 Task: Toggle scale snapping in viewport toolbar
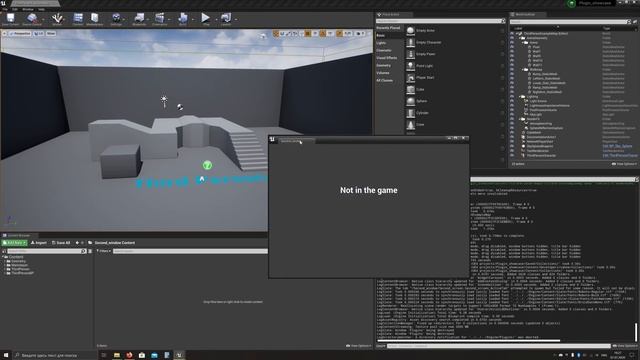coord(339,33)
